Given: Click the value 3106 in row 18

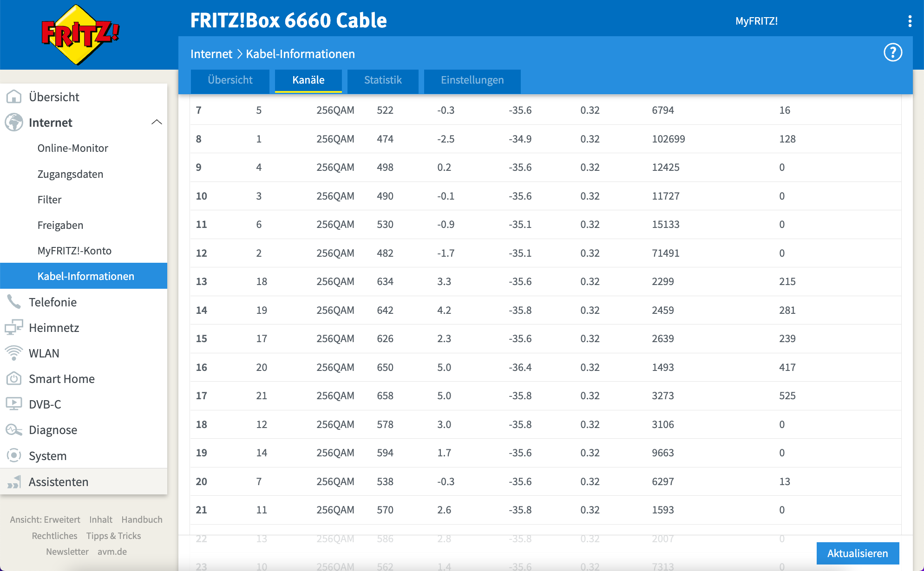Looking at the screenshot, I should click(663, 424).
